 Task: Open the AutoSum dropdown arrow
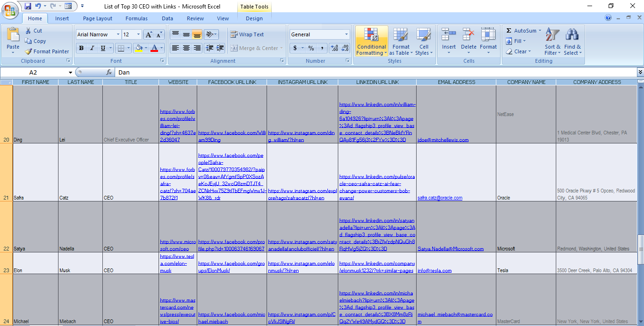540,31
